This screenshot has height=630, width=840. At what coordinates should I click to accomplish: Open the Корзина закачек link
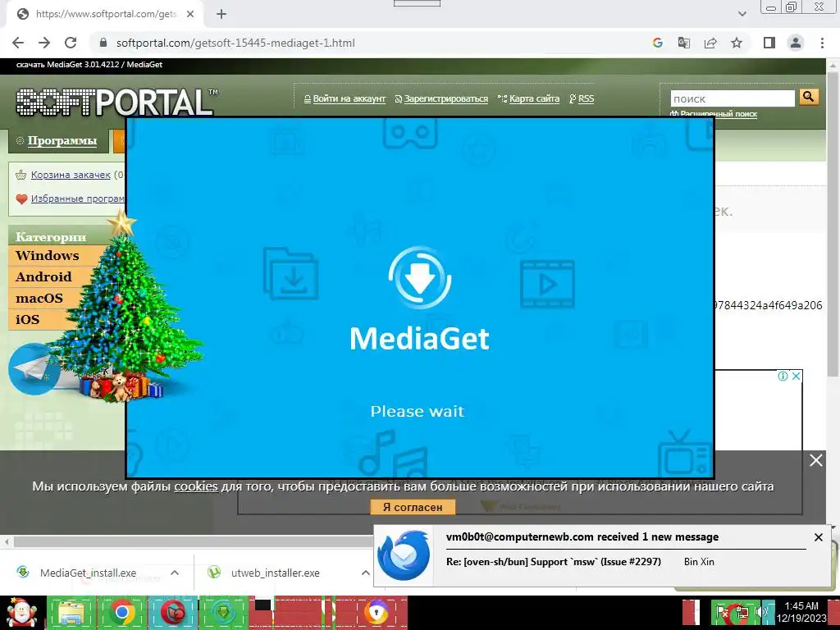click(71, 175)
